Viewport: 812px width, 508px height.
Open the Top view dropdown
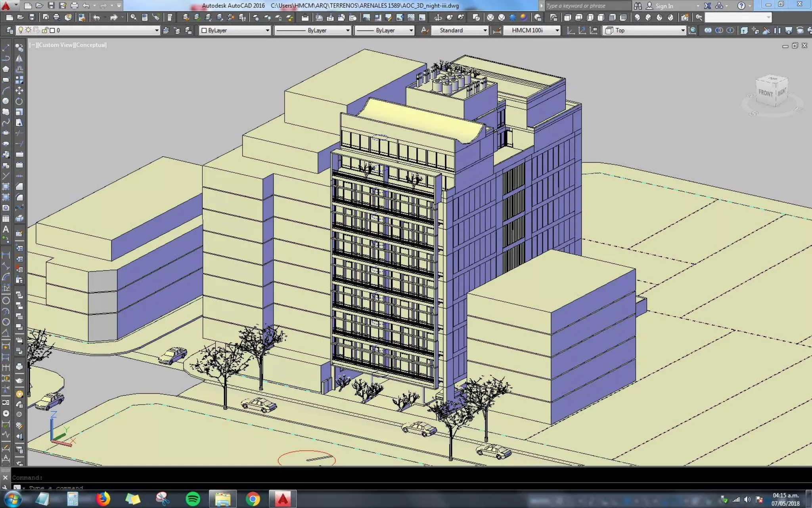pos(683,30)
